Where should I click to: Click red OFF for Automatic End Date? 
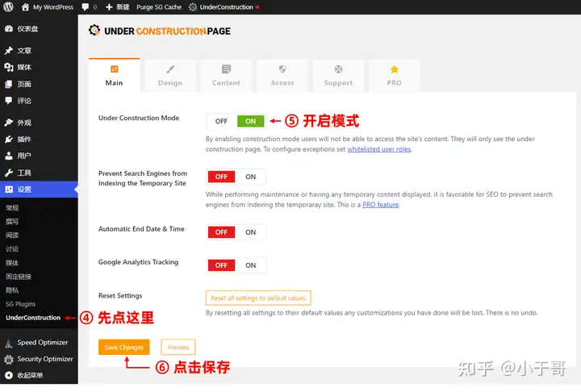coord(221,232)
